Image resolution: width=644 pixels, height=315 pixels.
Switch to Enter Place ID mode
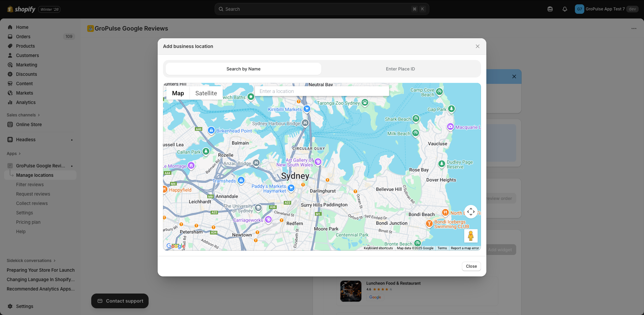coord(400,69)
